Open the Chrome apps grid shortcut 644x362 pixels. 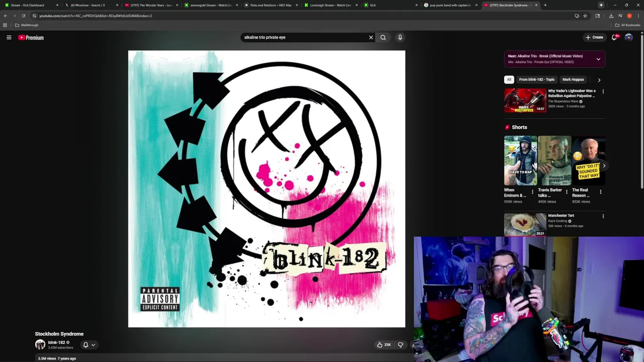tap(5, 25)
